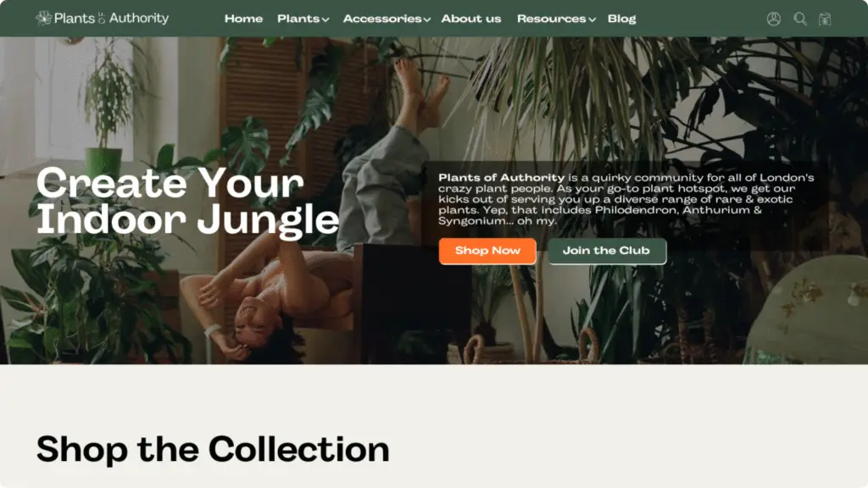Open the Blog page
This screenshot has width=868, height=488.
pos(621,19)
